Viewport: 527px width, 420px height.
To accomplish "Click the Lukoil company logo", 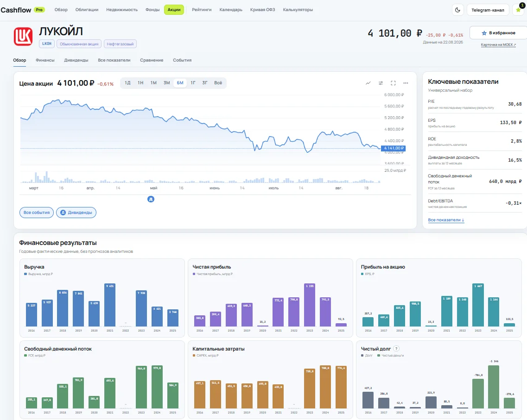I will coord(23,37).
